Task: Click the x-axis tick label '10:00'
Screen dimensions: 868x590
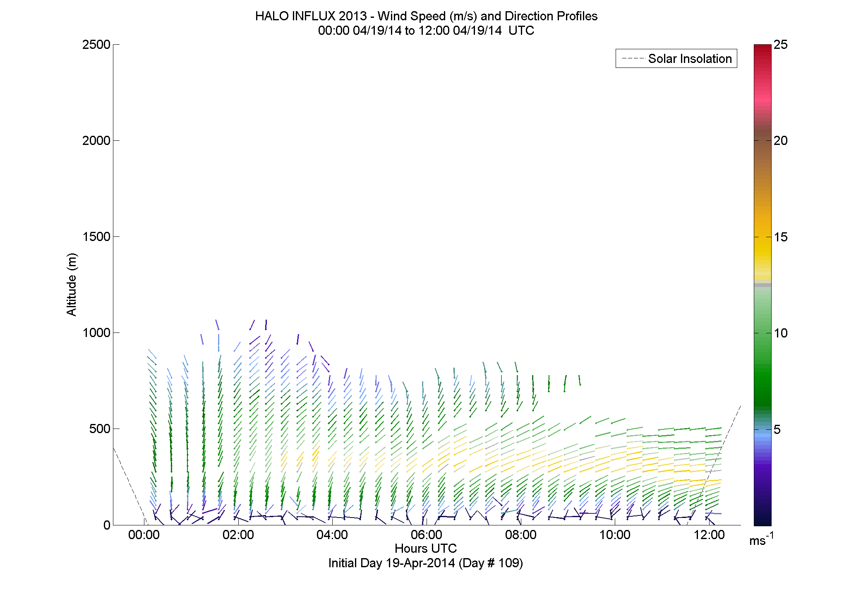Action: 615,535
